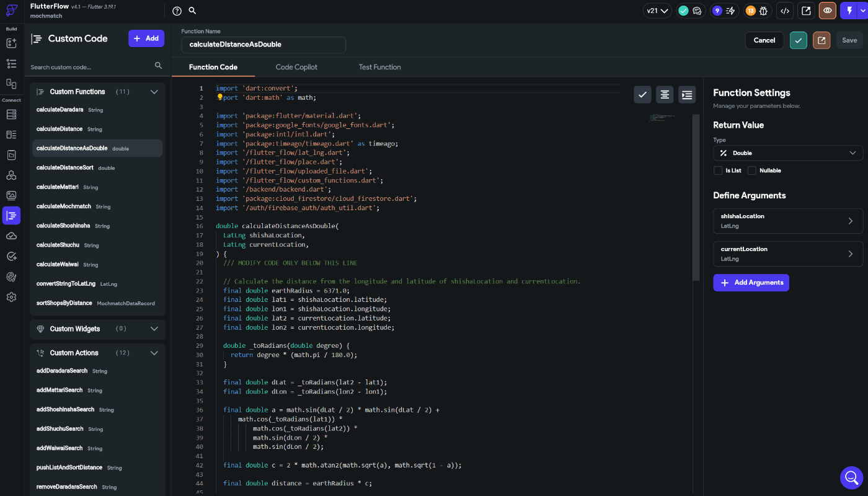Switch to the Code Copilot tab
The width and height of the screenshot is (868, 496).
coord(296,67)
